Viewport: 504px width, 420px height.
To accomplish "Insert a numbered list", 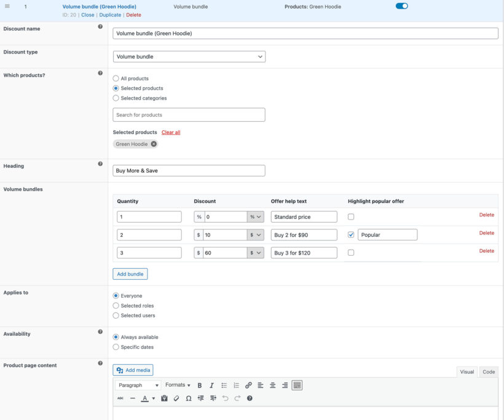I will click(236, 385).
